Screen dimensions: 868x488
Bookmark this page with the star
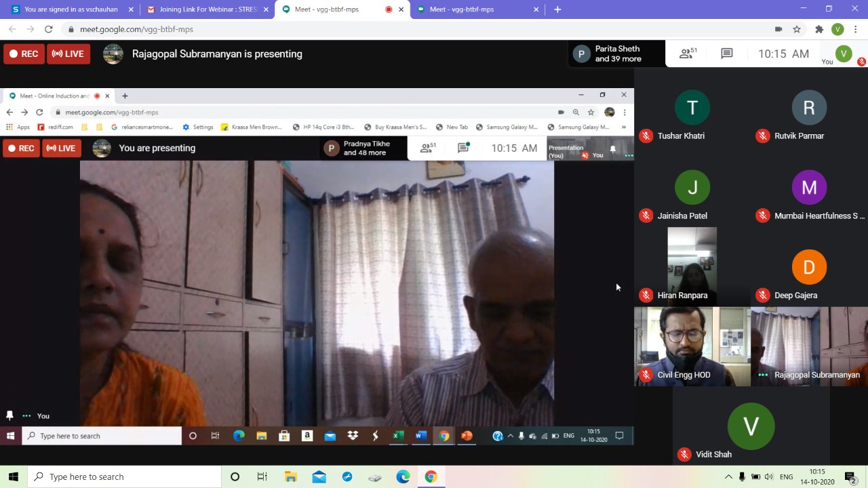tap(797, 29)
